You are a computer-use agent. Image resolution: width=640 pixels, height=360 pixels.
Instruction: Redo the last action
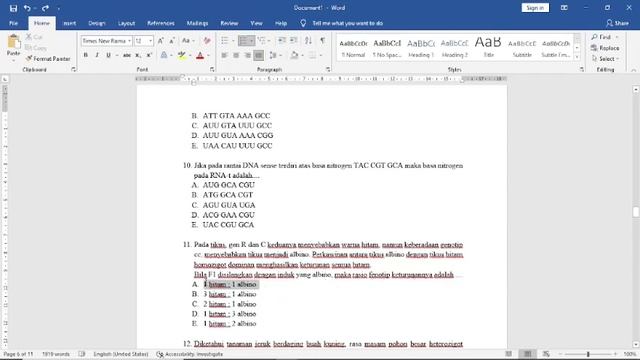click(45, 8)
